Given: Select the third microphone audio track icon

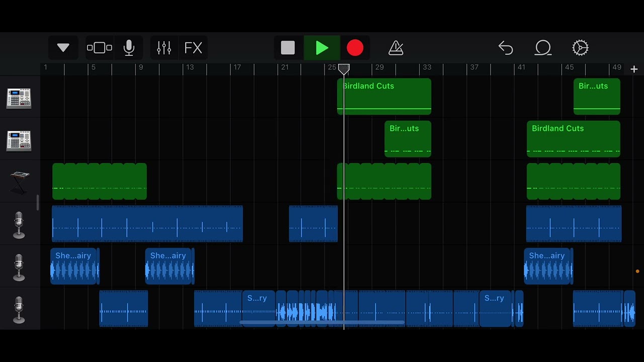Looking at the screenshot, I should [x=19, y=310].
